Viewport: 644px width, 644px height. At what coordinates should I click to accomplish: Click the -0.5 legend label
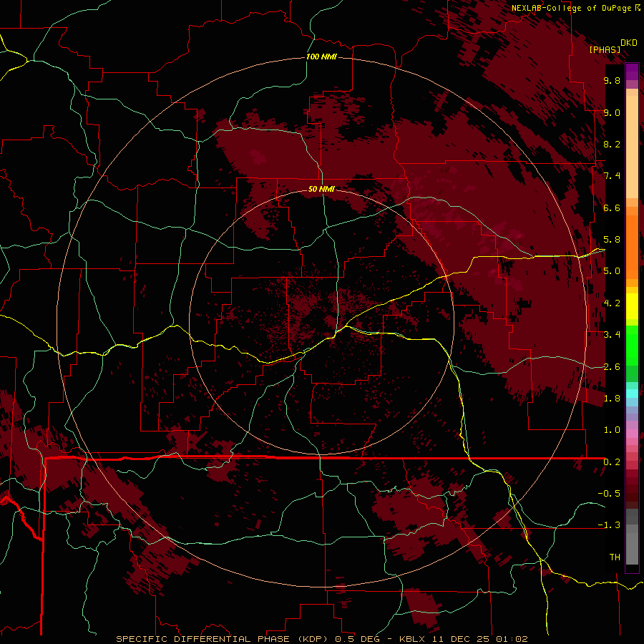click(x=609, y=494)
